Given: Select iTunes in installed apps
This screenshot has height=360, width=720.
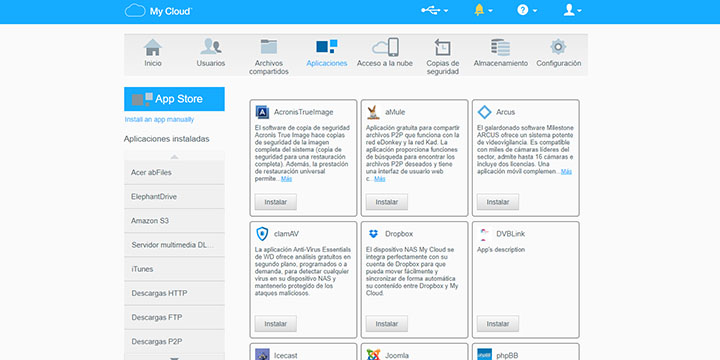Looking at the screenshot, I should (x=174, y=269).
